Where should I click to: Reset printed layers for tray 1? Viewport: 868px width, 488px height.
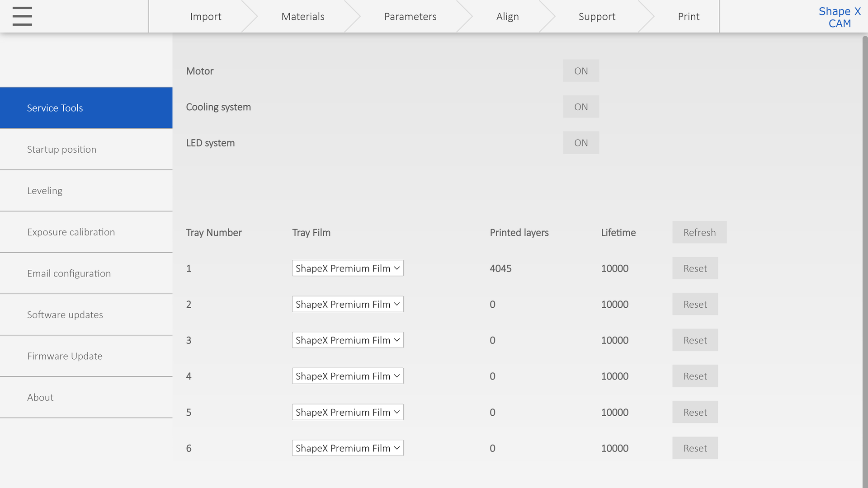694,268
